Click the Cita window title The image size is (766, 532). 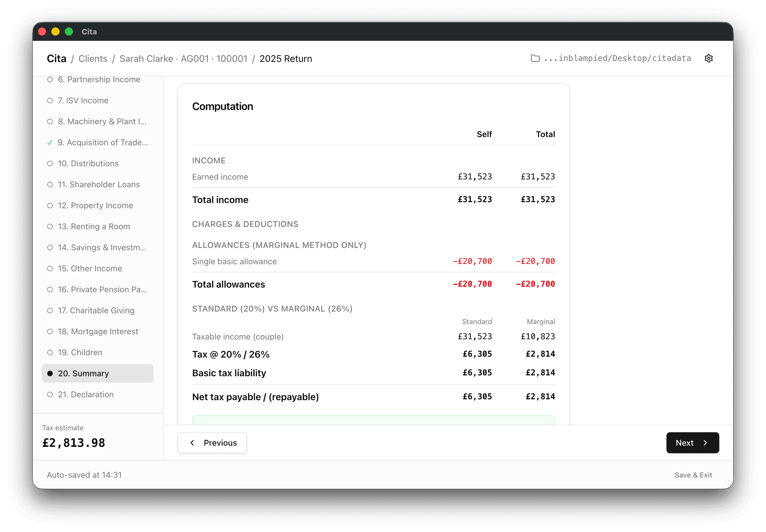point(89,32)
